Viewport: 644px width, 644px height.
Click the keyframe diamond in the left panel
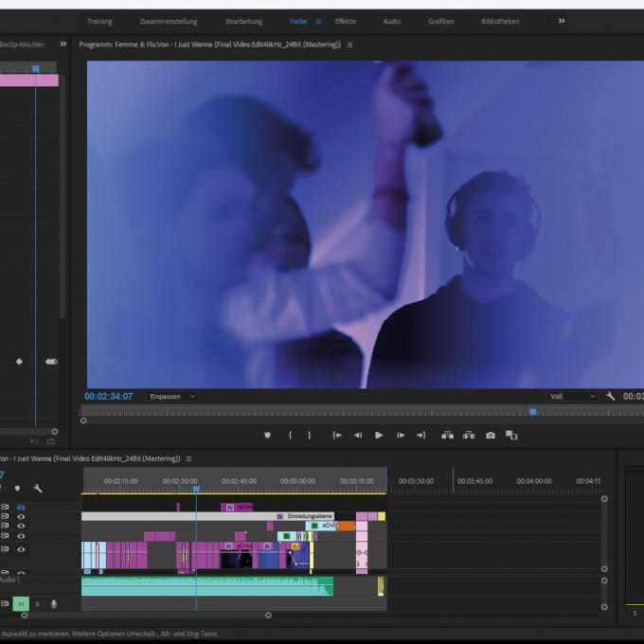[x=19, y=362]
